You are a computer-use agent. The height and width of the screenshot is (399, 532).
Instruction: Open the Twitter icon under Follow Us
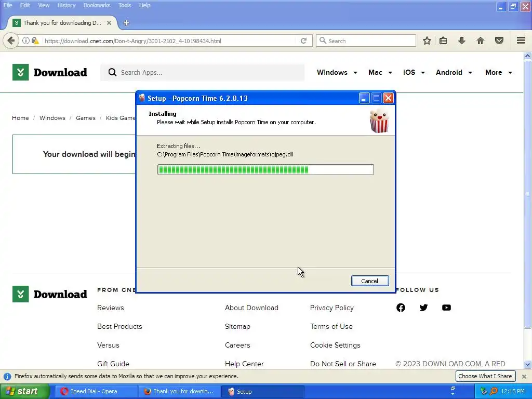(x=423, y=308)
